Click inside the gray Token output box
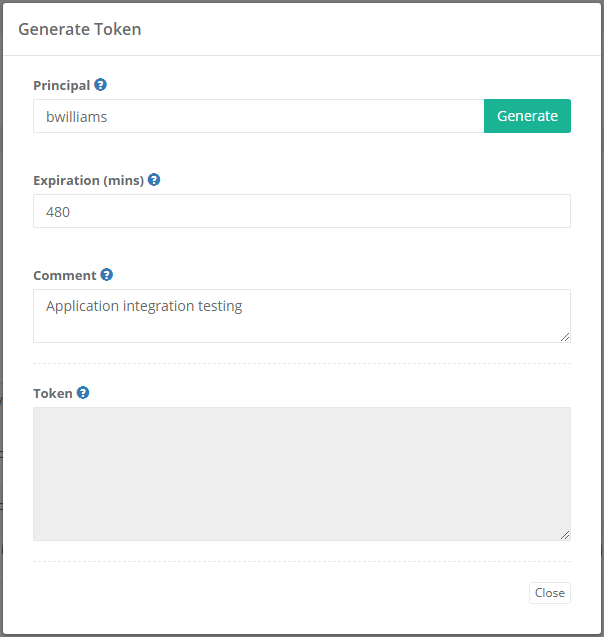The height and width of the screenshot is (637, 604). tap(301, 473)
